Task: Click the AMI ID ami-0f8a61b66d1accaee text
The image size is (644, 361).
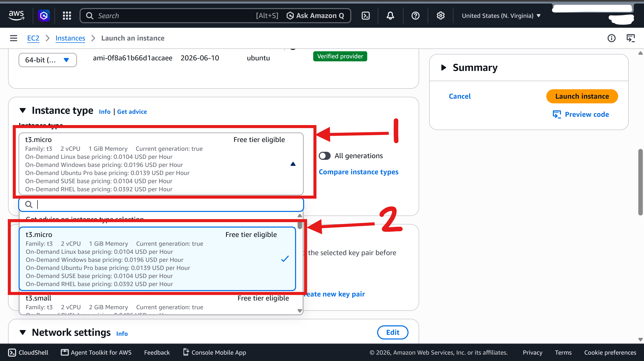Action: (x=132, y=58)
